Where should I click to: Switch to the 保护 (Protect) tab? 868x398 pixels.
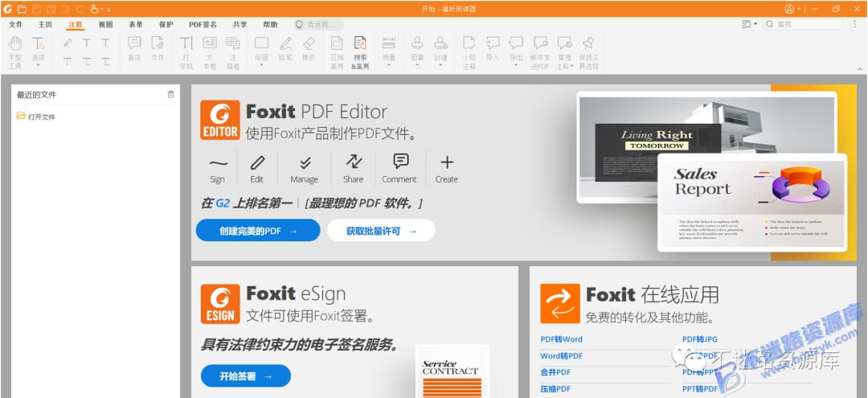coord(166,24)
